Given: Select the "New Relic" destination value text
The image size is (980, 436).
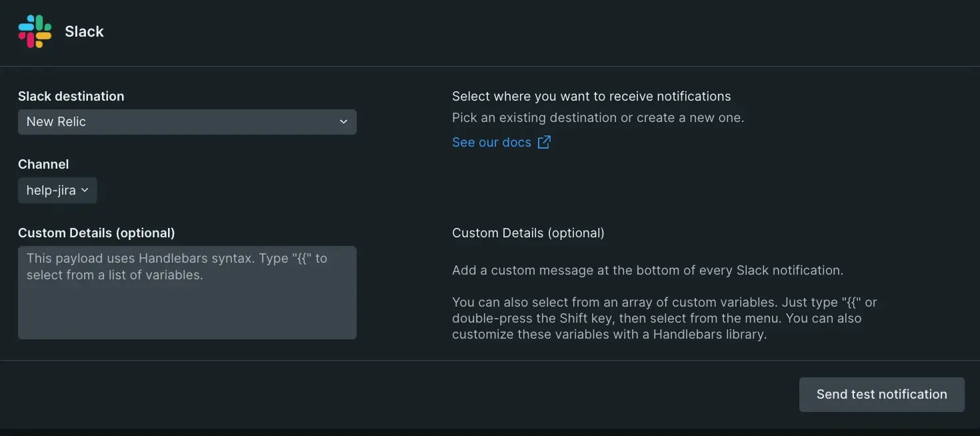Looking at the screenshot, I should [56, 122].
